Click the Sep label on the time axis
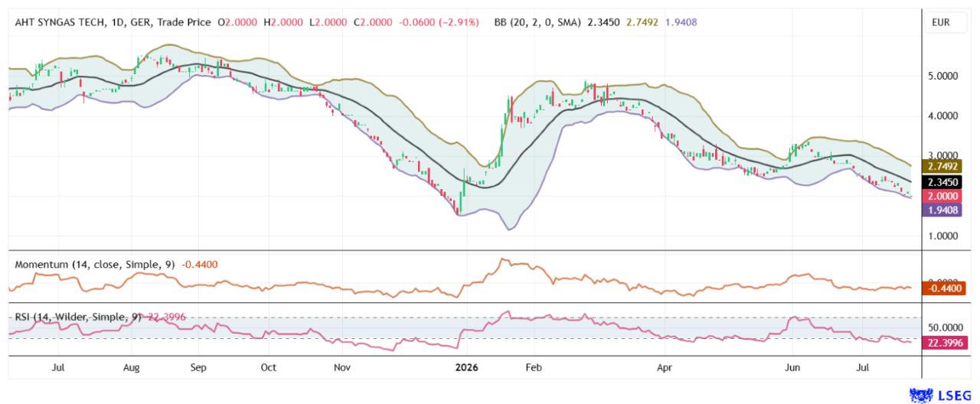Viewport: 980px width, 404px height. pos(198,368)
